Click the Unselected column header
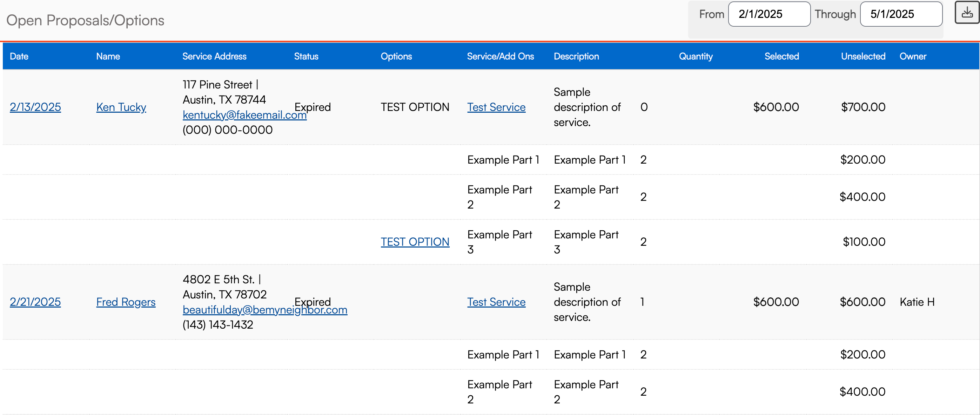This screenshot has width=980, height=415. 863,56
